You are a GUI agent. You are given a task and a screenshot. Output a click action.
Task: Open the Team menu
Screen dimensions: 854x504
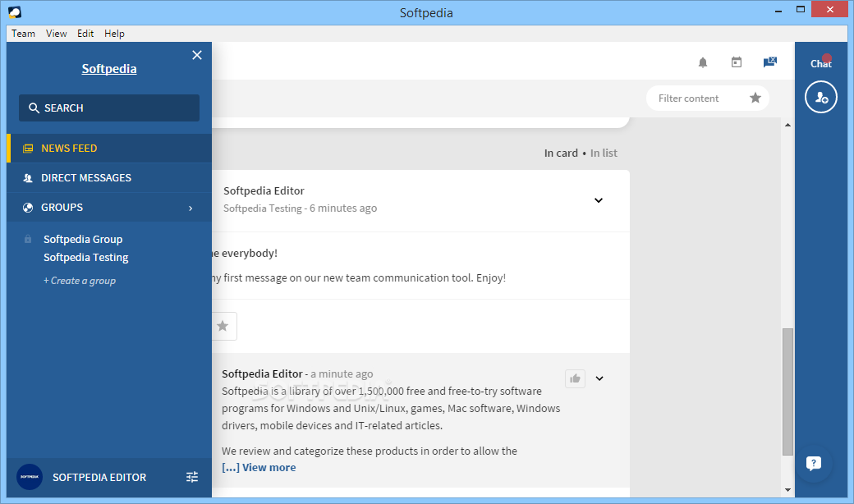[24, 34]
